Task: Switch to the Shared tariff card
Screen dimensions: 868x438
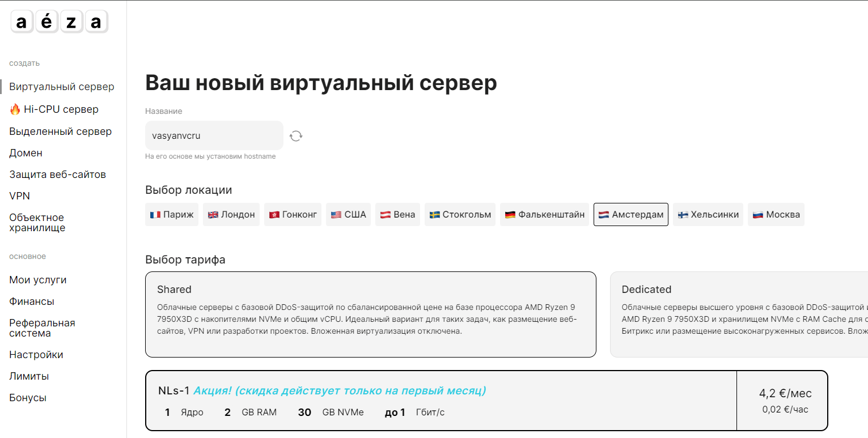Action: click(x=371, y=314)
